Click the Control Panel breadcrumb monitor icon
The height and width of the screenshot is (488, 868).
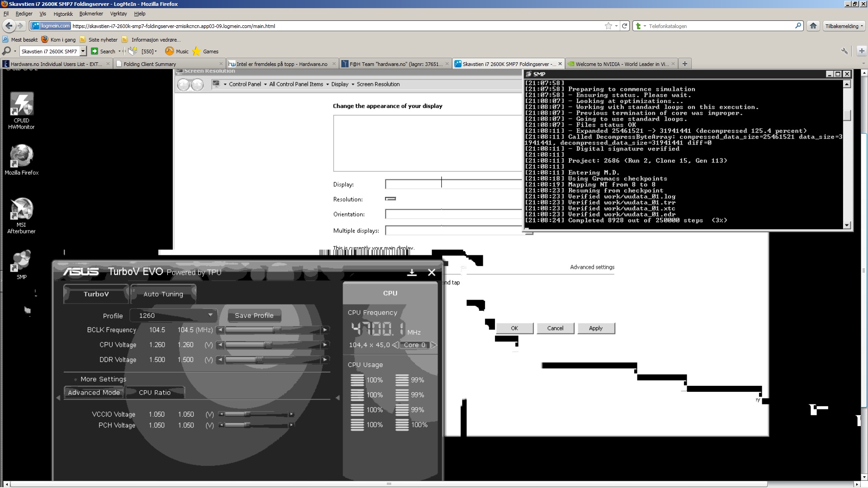tap(216, 84)
